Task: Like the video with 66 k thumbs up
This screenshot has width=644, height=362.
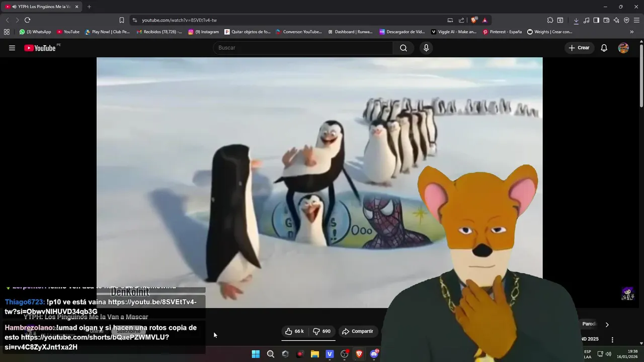Action: 294,331
